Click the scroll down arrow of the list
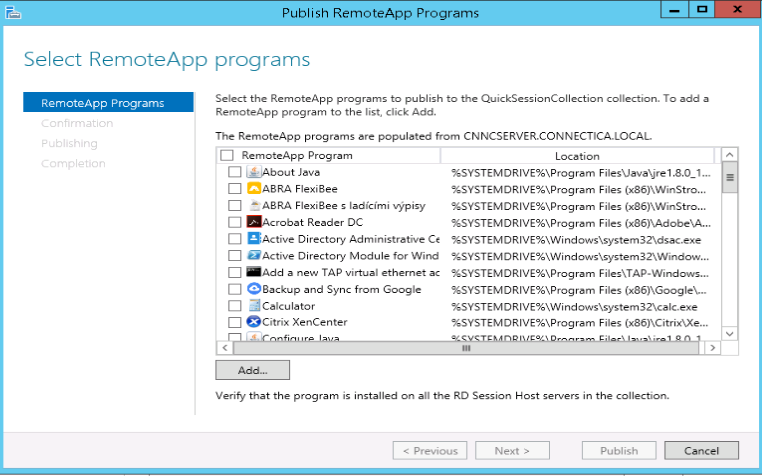This screenshot has height=476, width=762. pyautogui.click(x=729, y=334)
